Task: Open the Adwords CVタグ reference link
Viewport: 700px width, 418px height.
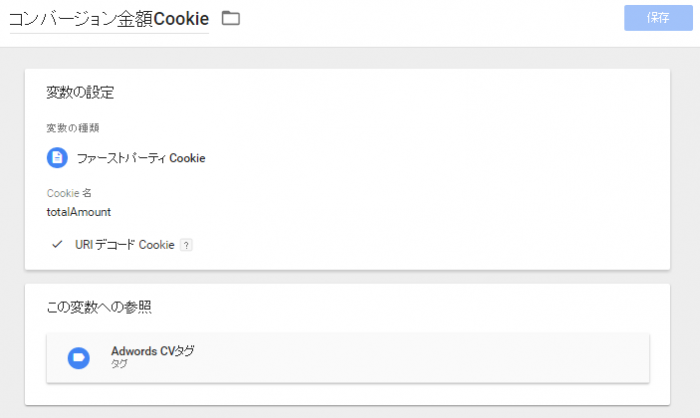Action: click(x=152, y=351)
